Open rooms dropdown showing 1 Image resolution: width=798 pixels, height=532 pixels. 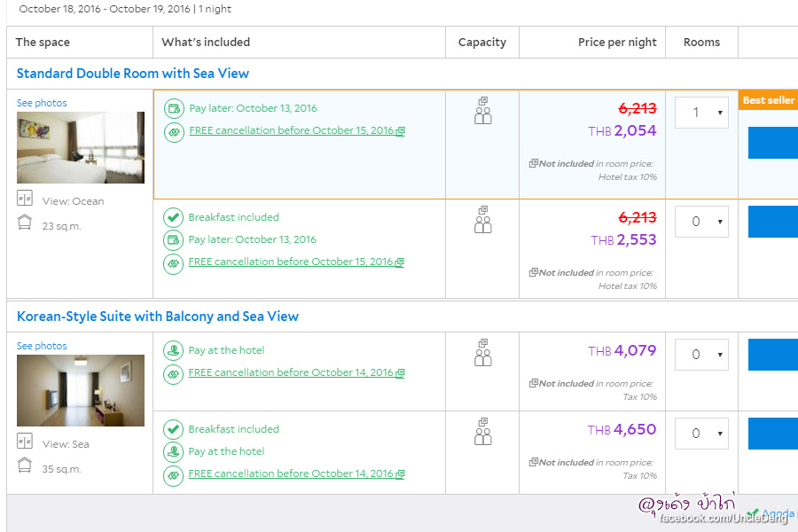pos(701,113)
